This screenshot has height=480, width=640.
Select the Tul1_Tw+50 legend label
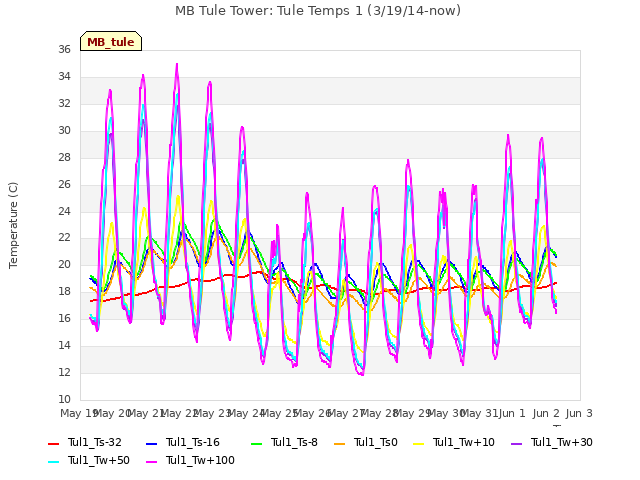click(x=99, y=460)
